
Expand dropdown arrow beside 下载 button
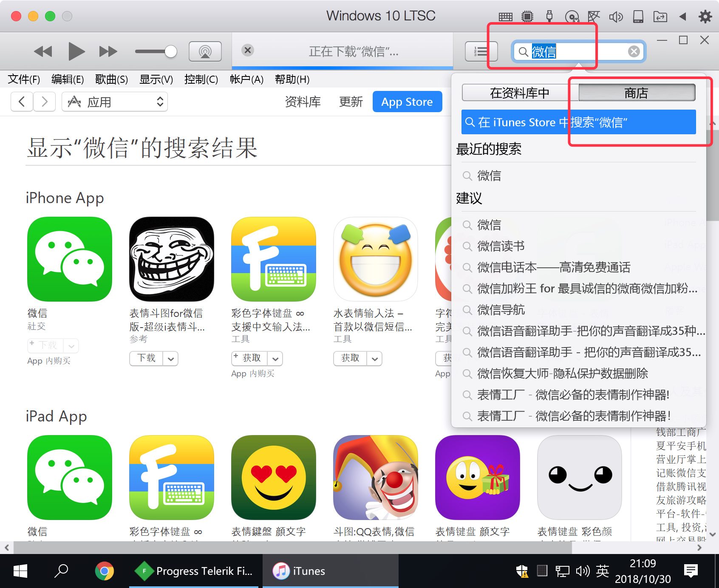coord(171,359)
